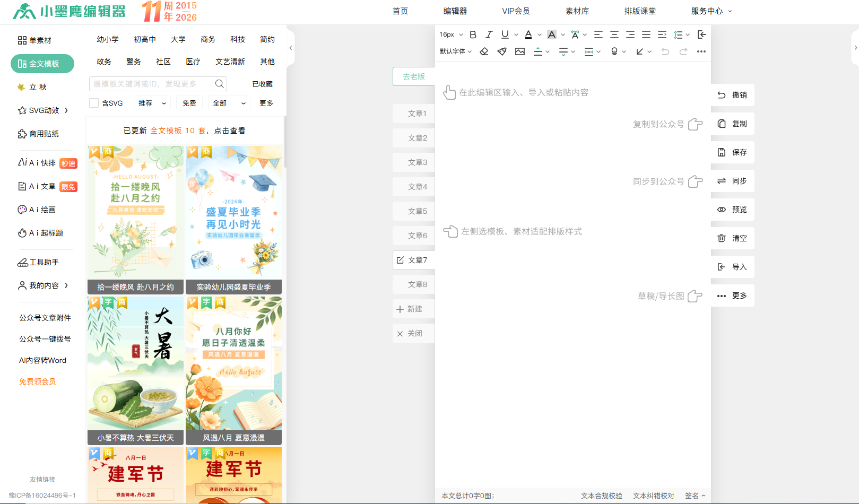Switch to 文章3 tab

pyautogui.click(x=414, y=162)
